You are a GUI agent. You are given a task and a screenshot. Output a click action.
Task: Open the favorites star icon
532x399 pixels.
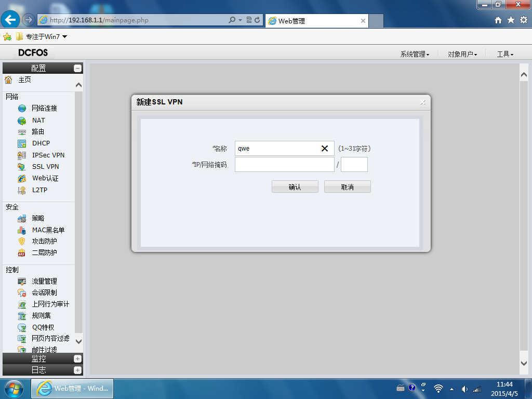pos(511,20)
